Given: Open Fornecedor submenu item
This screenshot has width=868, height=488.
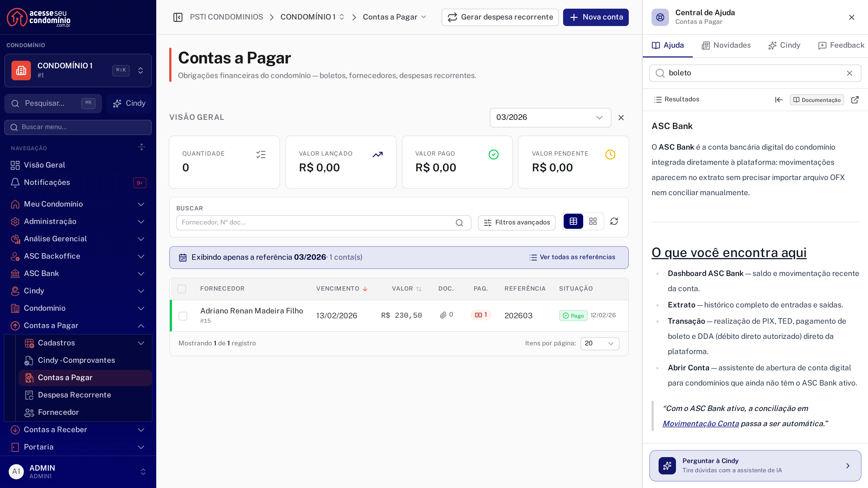Looking at the screenshot, I should click(x=85, y=413).
